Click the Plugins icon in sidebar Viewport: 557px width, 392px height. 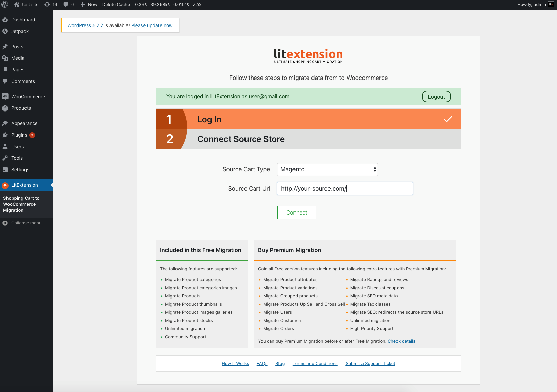5,135
